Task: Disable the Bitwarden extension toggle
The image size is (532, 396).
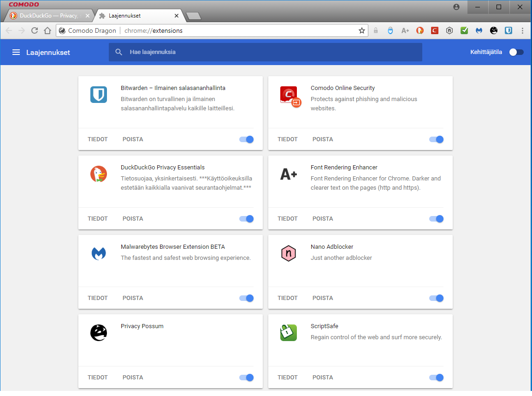Action: coord(247,139)
